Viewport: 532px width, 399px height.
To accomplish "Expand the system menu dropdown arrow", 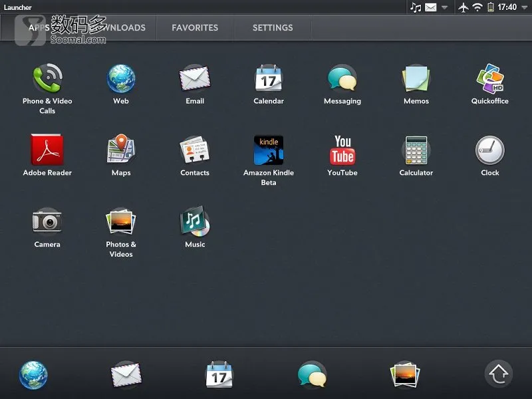I will (525, 7).
